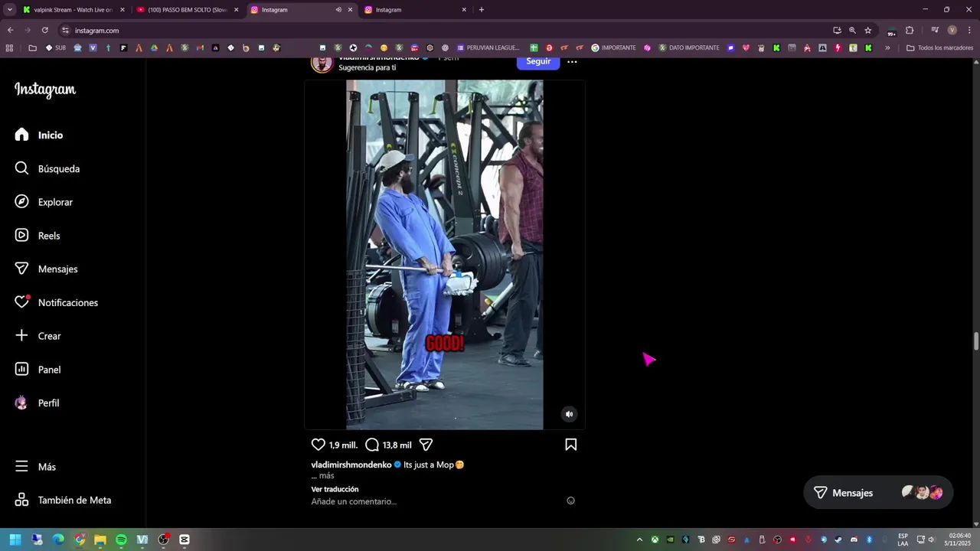Switch to valpink Stream tab
Image resolution: width=980 pixels, height=551 pixels.
68,10
